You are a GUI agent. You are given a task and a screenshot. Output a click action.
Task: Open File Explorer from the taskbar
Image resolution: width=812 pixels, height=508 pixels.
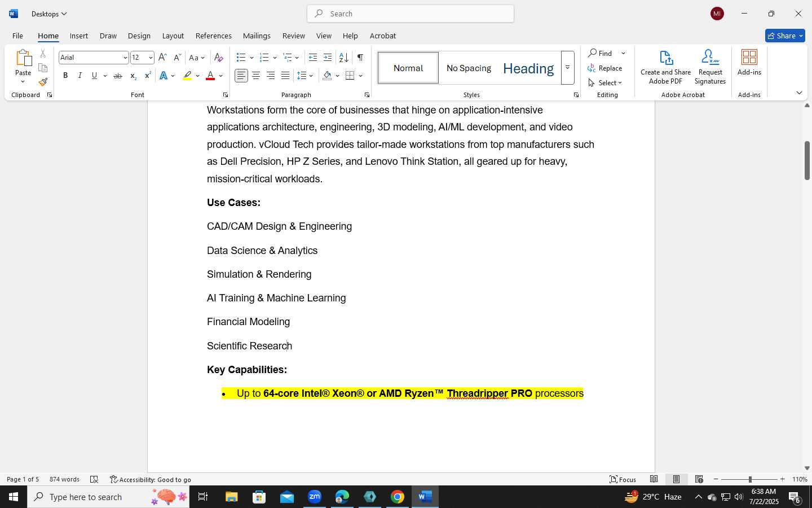(232, 497)
